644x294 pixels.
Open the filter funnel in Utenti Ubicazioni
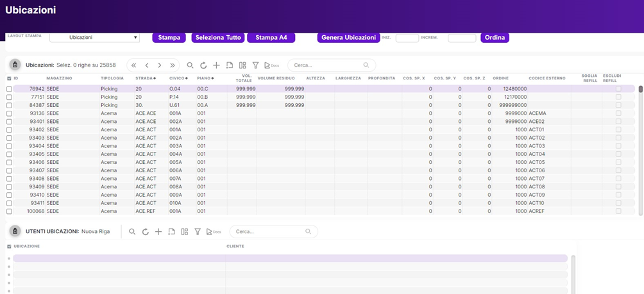point(198,232)
